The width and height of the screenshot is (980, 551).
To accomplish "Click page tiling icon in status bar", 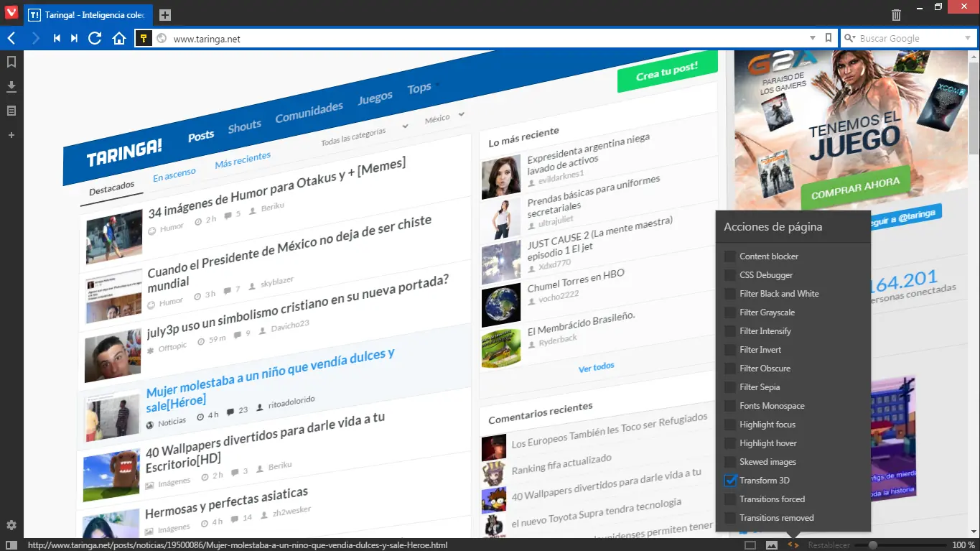I will pyautogui.click(x=750, y=545).
